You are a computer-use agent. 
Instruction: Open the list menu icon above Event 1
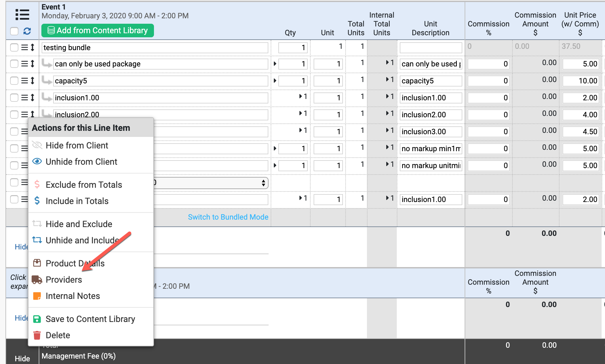tap(22, 15)
